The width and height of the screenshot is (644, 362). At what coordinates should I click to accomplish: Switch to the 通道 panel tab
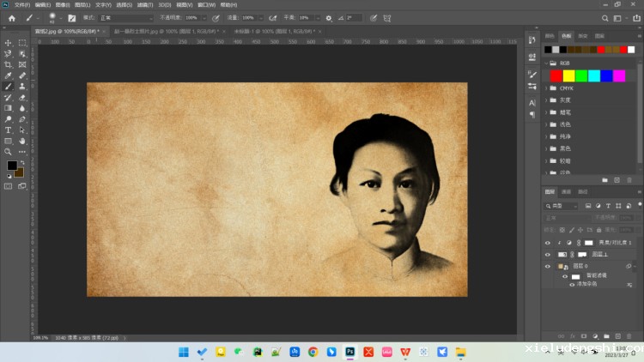[567, 192]
